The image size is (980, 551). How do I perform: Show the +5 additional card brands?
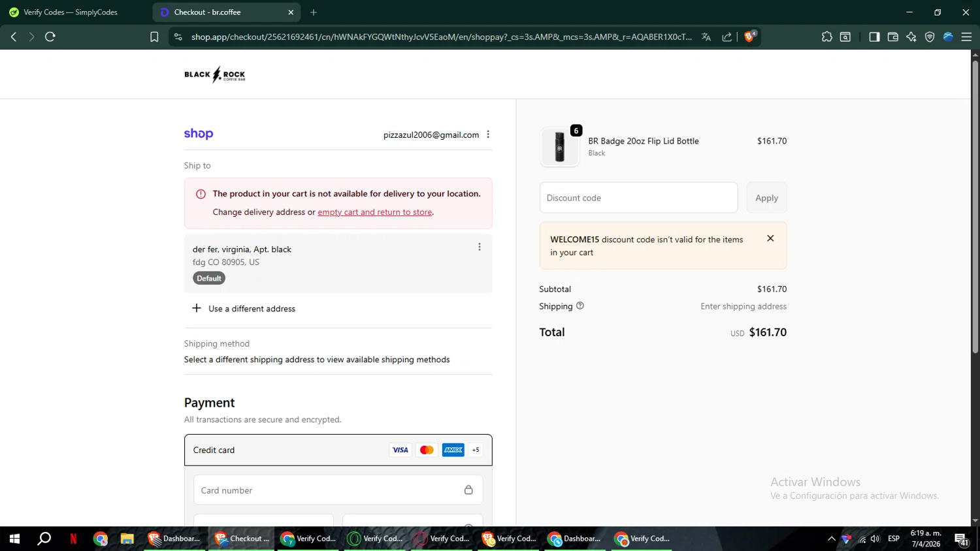point(476,450)
